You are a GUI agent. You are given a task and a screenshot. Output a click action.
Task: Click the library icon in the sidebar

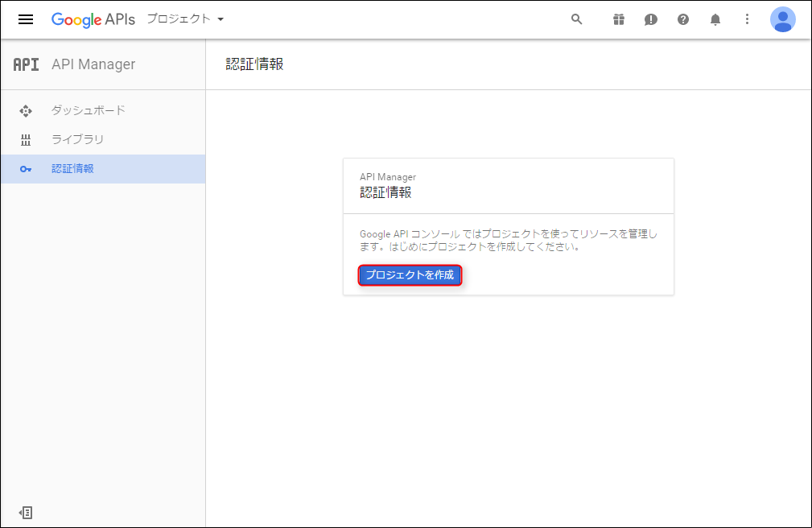point(26,140)
